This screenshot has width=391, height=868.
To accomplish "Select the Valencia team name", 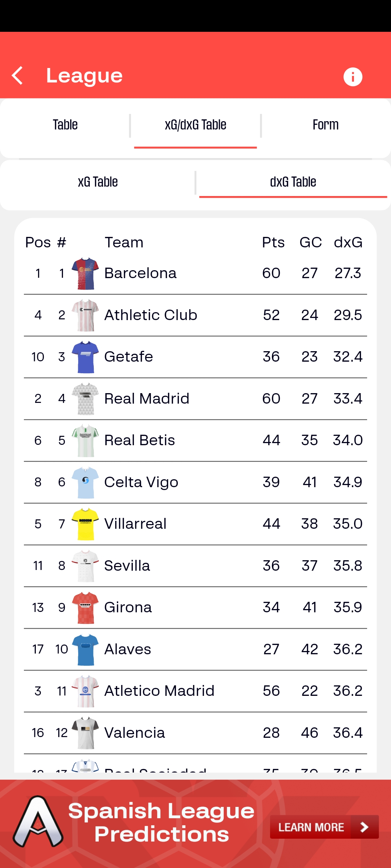I will [x=135, y=733].
